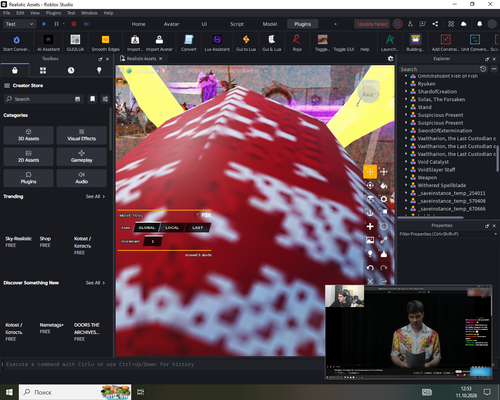The image size is (500, 400).
Task: Pause the running test session
Action: (x=56, y=24)
